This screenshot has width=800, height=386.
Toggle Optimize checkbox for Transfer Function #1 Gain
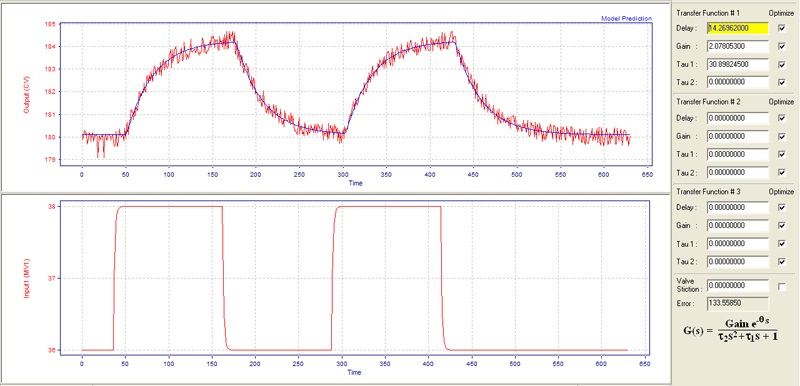pos(782,46)
